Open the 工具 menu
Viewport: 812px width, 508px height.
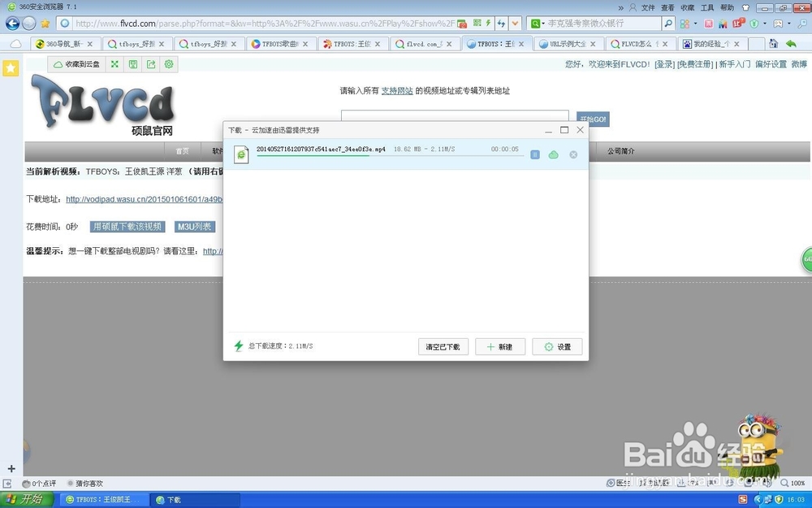[707, 7]
